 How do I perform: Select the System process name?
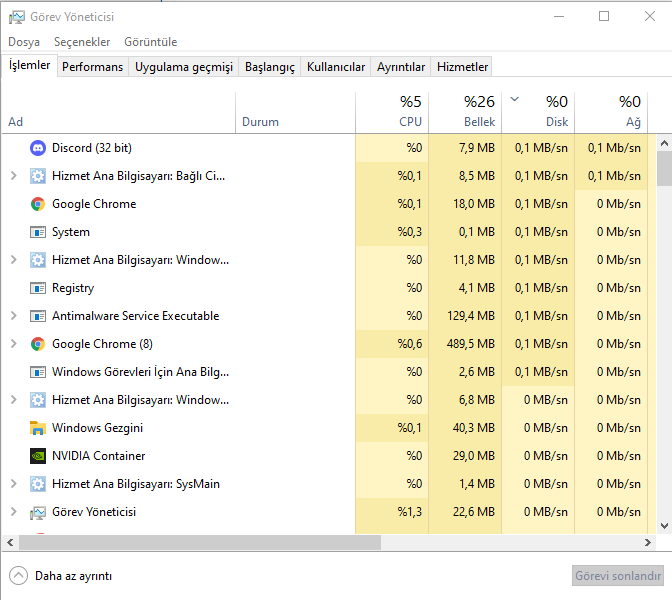pos(71,232)
